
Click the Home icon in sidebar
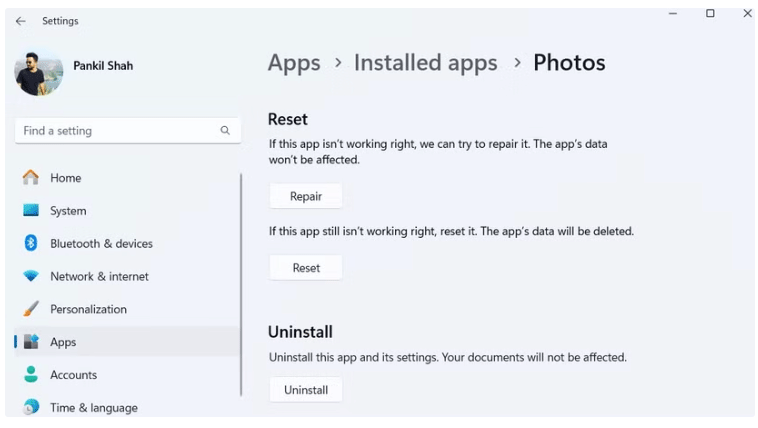pyautogui.click(x=31, y=178)
